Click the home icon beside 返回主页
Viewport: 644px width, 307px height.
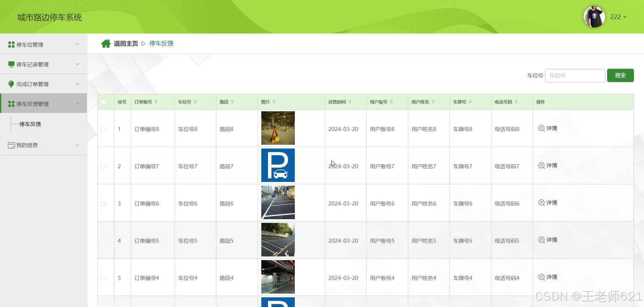point(106,44)
